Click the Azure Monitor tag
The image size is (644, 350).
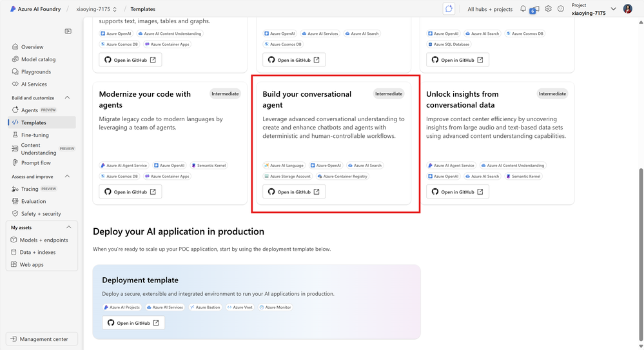pyautogui.click(x=275, y=307)
